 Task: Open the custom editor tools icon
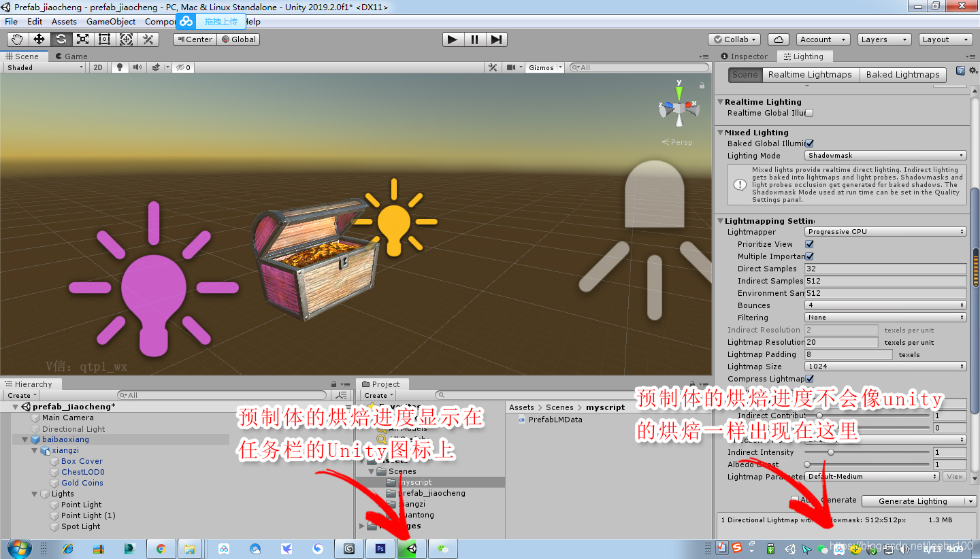pos(148,39)
